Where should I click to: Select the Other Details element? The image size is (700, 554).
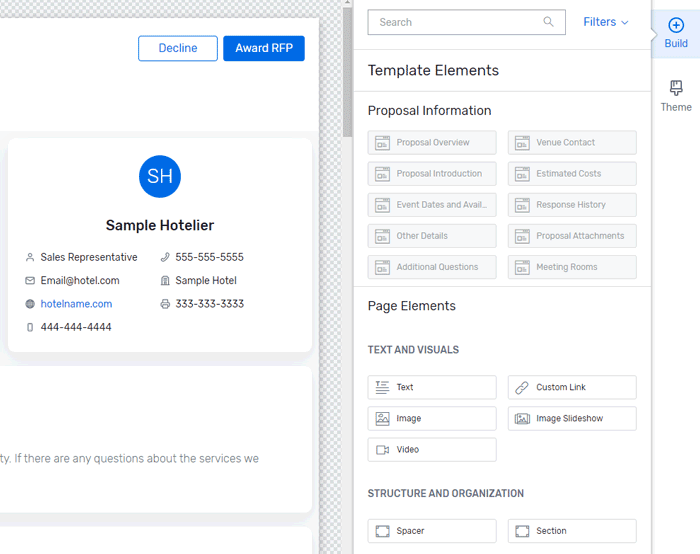click(x=432, y=236)
